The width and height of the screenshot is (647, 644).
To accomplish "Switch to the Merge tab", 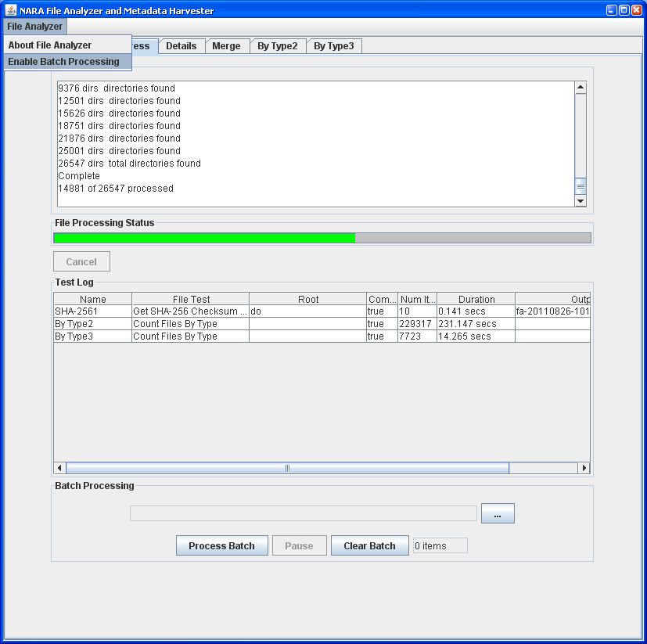I will [x=227, y=45].
